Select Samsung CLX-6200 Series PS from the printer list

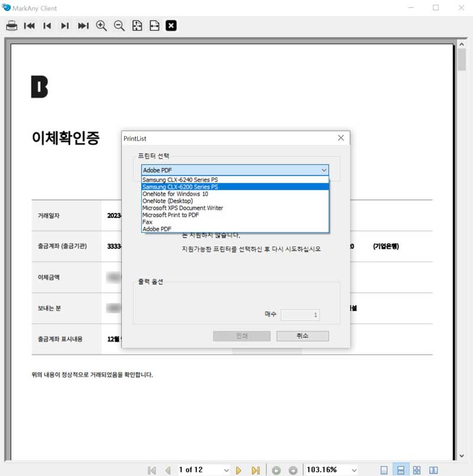pos(195,186)
